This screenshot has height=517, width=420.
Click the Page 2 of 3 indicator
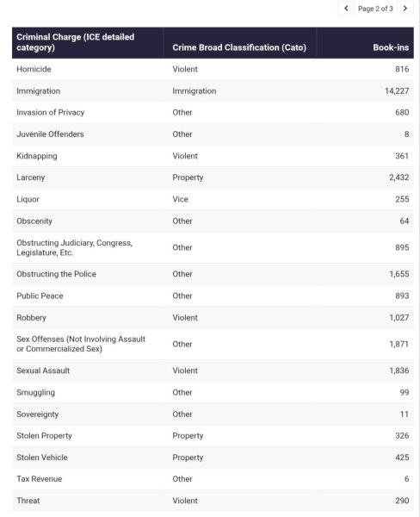click(x=375, y=9)
